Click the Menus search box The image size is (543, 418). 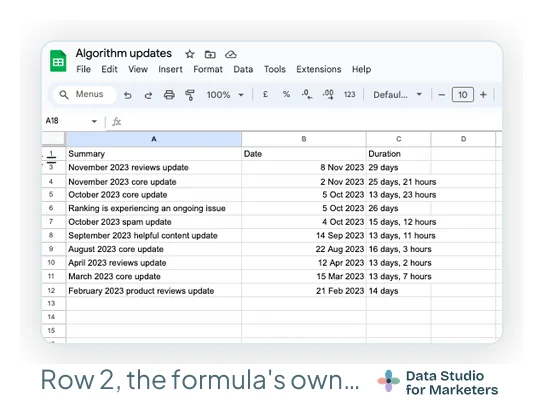(85, 94)
